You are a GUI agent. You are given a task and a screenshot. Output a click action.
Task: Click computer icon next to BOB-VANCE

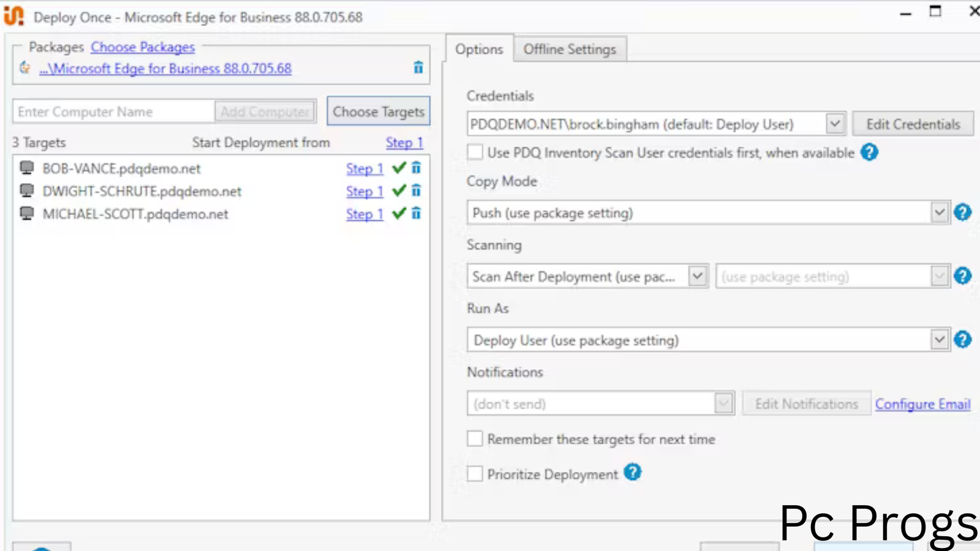point(27,167)
